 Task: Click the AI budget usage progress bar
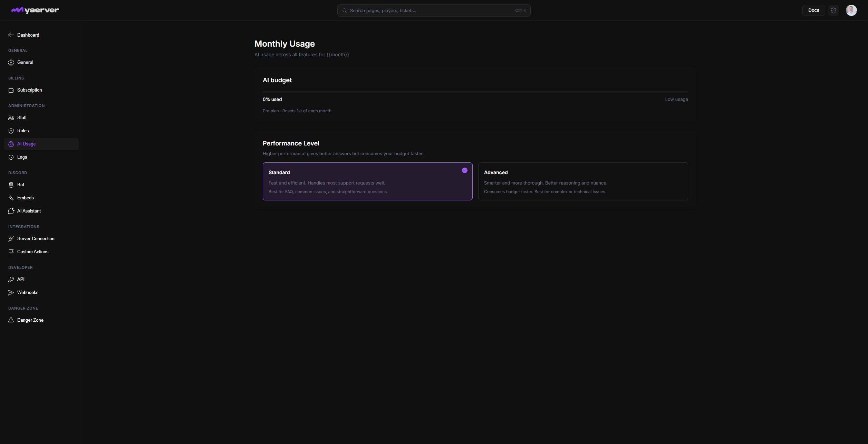tap(475, 92)
